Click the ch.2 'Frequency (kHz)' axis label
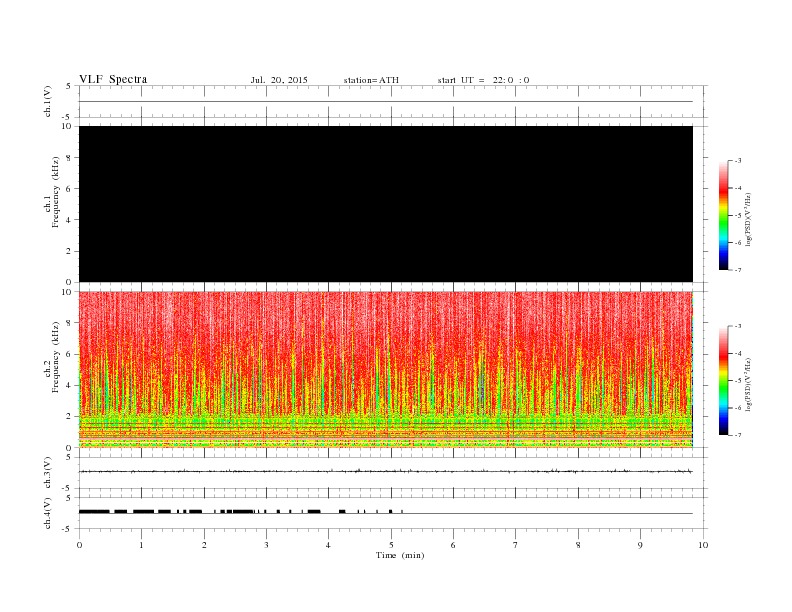The height and width of the screenshot is (612, 792). [56, 356]
